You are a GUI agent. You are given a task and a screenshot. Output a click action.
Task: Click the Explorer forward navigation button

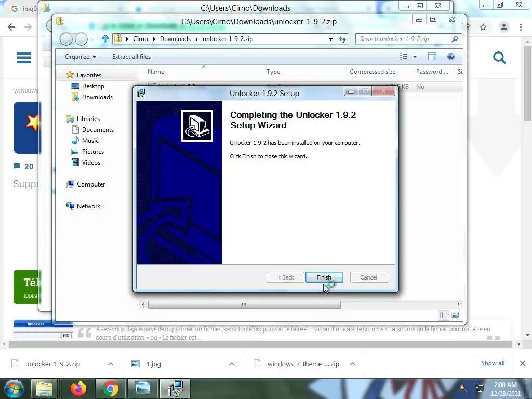click(x=81, y=39)
